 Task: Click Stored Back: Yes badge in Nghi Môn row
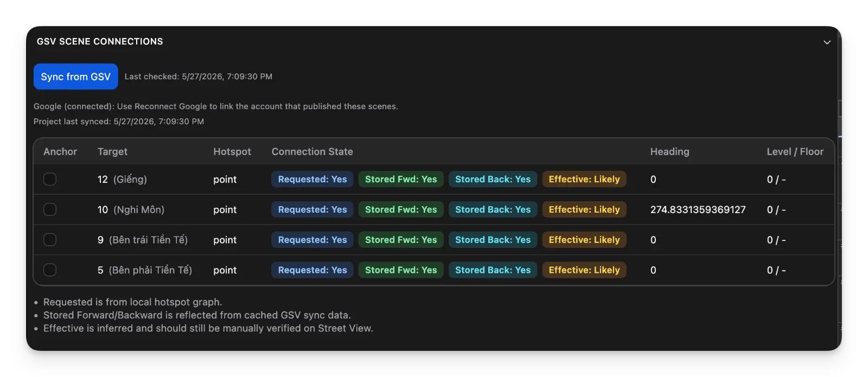point(493,209)
